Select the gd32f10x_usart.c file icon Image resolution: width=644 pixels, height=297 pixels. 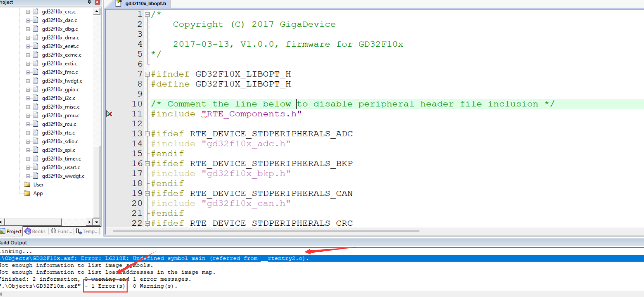(x=35, y=167)
